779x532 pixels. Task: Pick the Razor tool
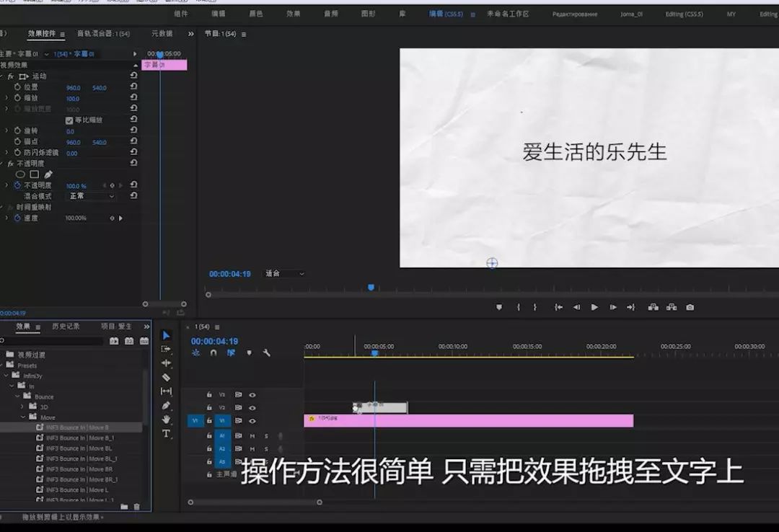click(x=167, y=377)
